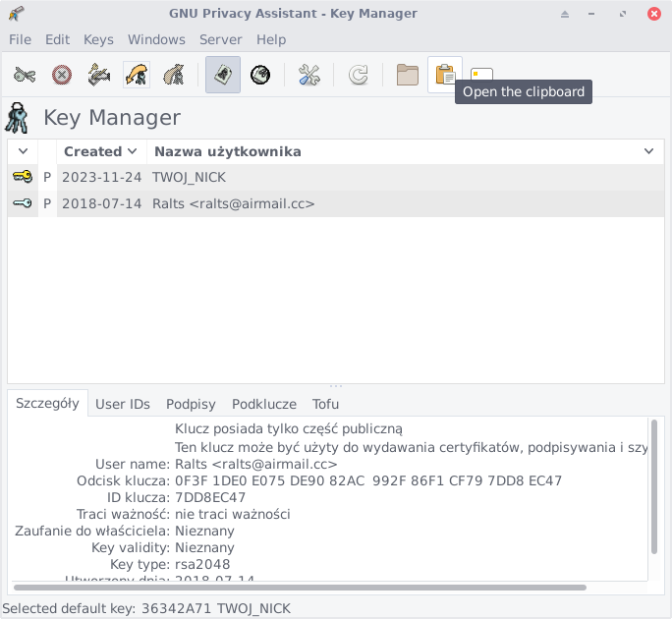Open the Keys menu
This screenshot has height=619, width=672.
[98, 39]
